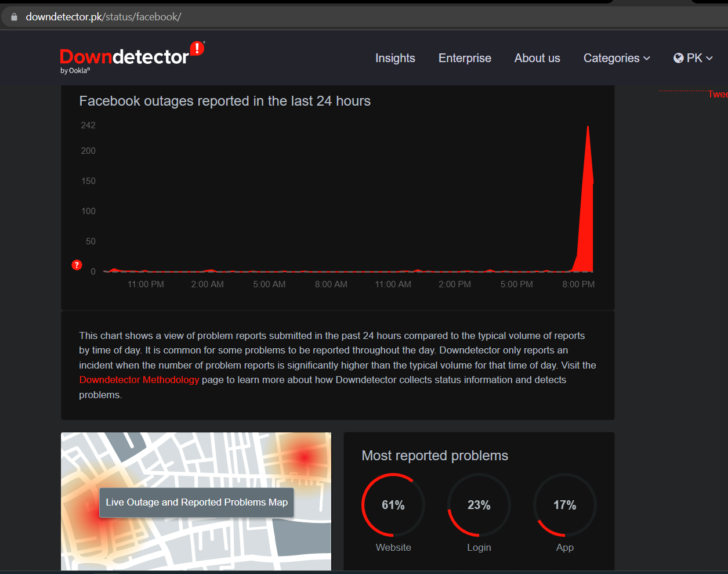Click the 'App' label under 17%
The height and width of the screenshot is (574, 728).
[565, 547]
